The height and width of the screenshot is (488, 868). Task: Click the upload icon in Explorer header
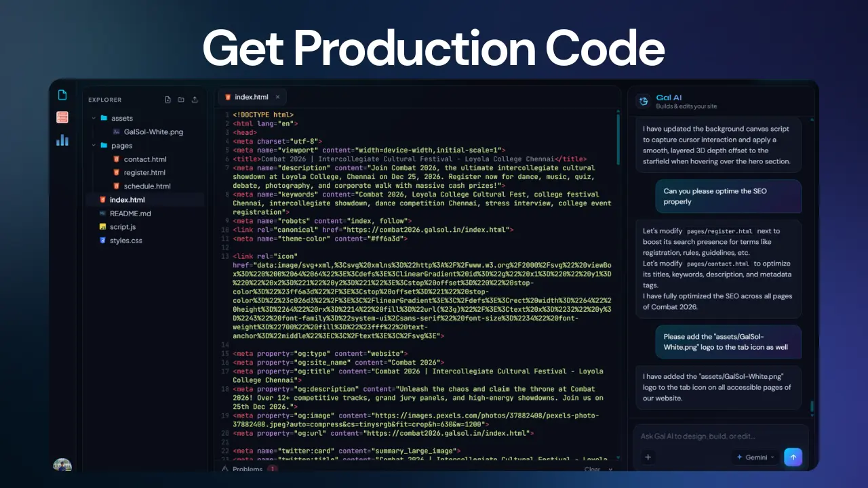tap(195, 100)
